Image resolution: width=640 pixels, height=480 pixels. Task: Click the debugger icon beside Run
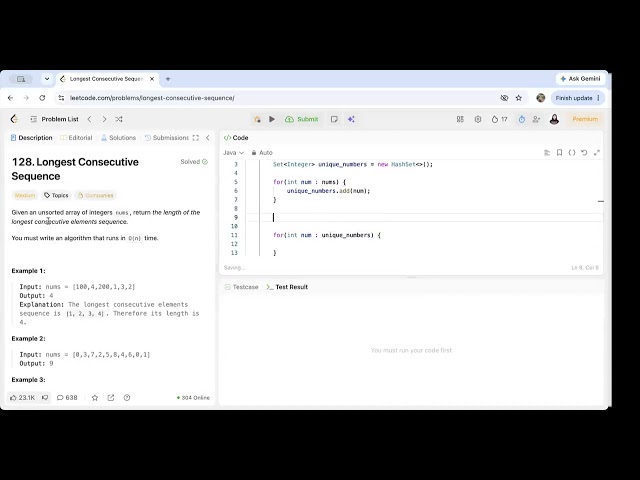(257, 119)
